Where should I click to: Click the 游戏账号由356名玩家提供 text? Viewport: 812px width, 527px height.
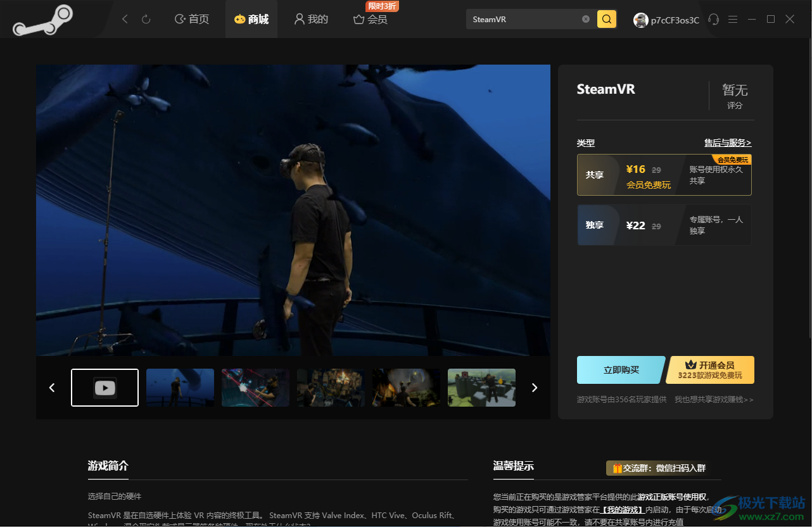[x=621, y=400]
